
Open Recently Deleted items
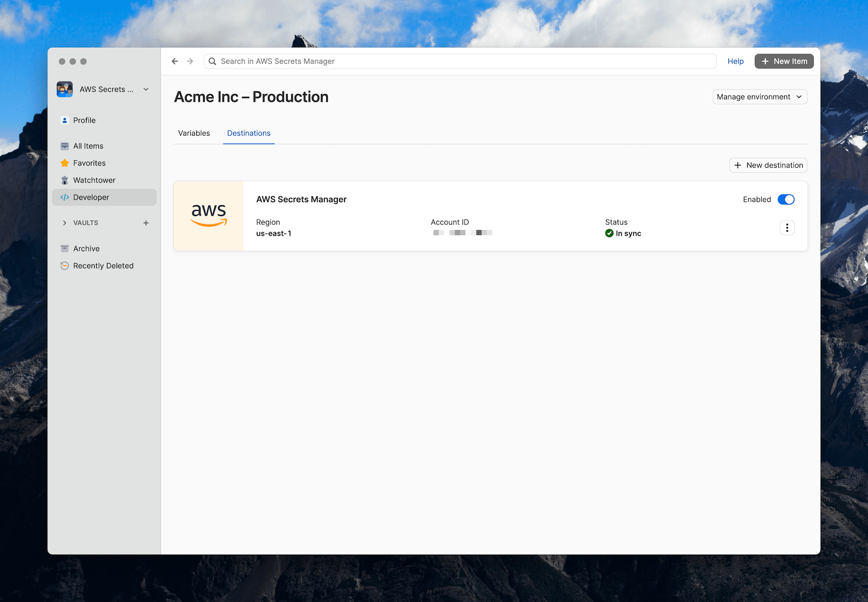(x=103, y=265)
